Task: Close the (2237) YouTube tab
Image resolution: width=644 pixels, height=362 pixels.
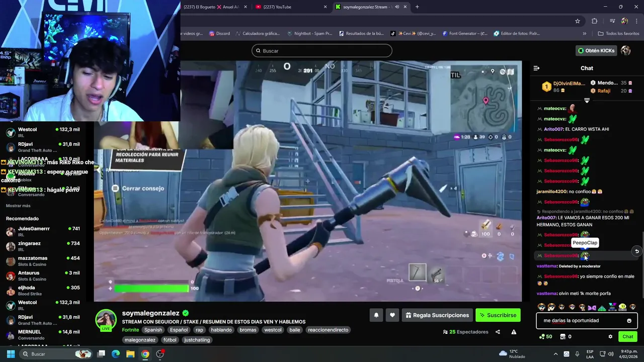Action: (x=326, y=7)
